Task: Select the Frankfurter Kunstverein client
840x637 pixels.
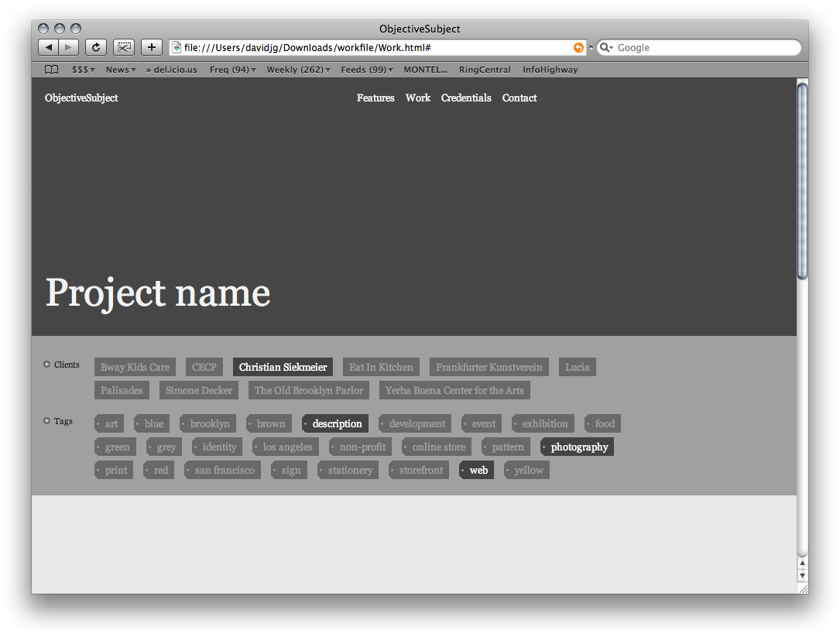Action: point(489,367)
